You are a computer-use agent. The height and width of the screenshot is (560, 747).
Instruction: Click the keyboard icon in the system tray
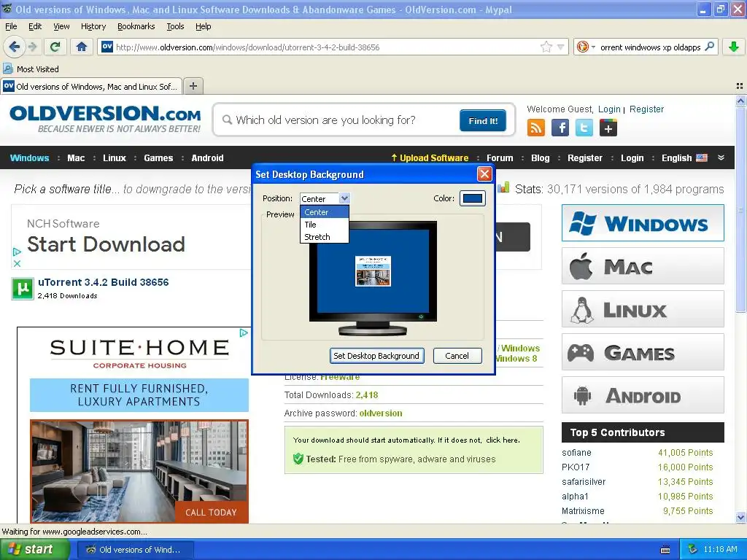[665, 550]
